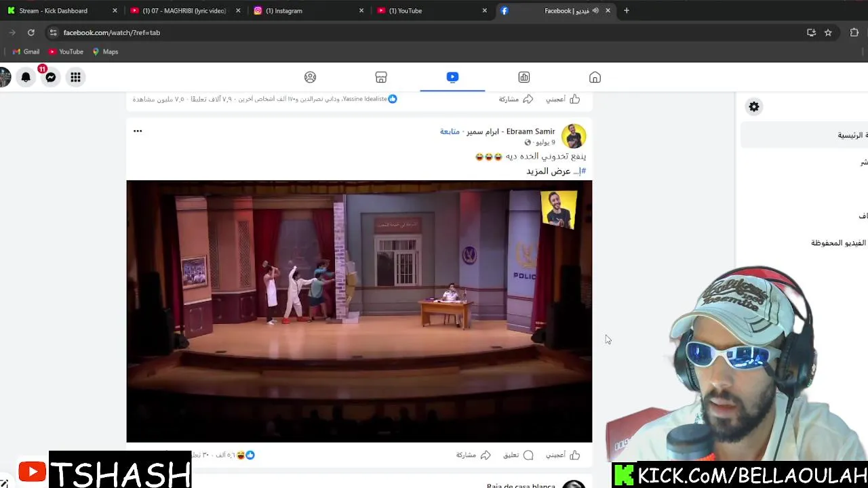Open Gmail bookmark
Image resolution: width=868 pixels, height=488 pixels.
click(26, 52)
